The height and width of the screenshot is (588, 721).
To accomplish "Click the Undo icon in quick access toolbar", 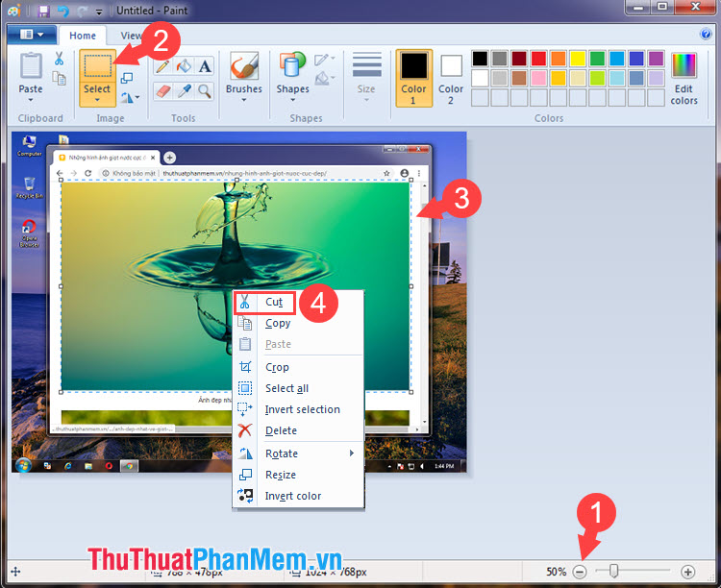I will (63, 11).
